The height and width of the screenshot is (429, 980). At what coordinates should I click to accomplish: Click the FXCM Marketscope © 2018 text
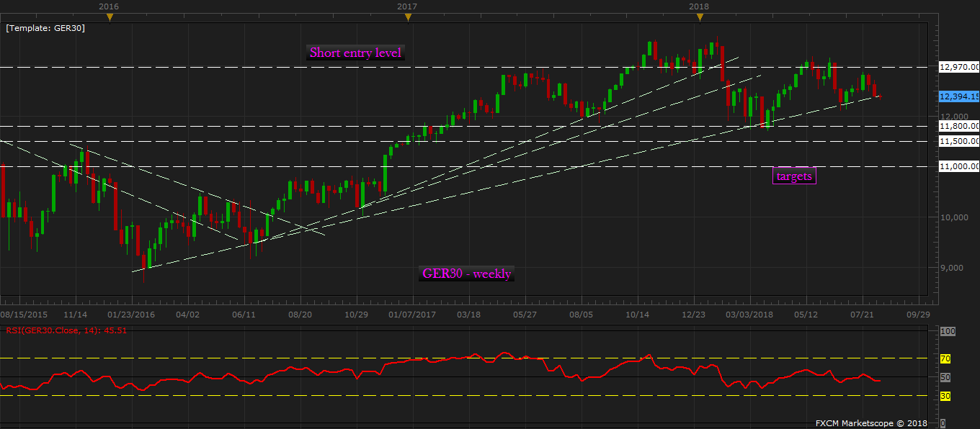pos(871,423)
